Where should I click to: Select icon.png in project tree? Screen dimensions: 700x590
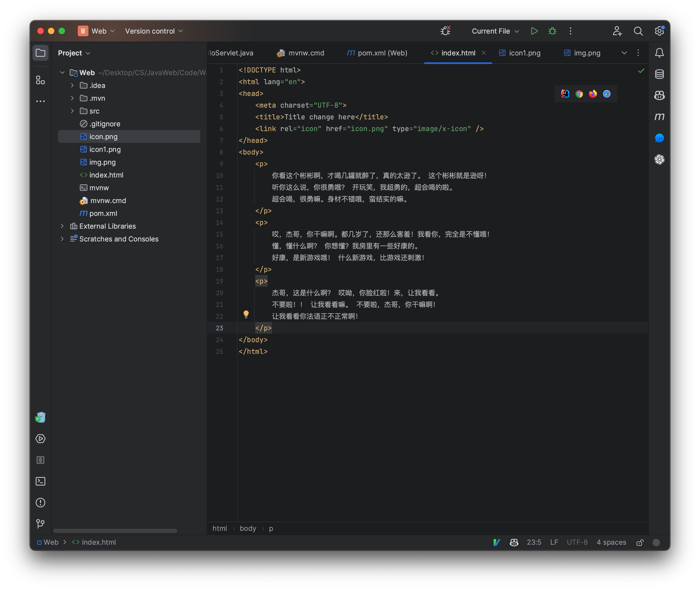129,136
